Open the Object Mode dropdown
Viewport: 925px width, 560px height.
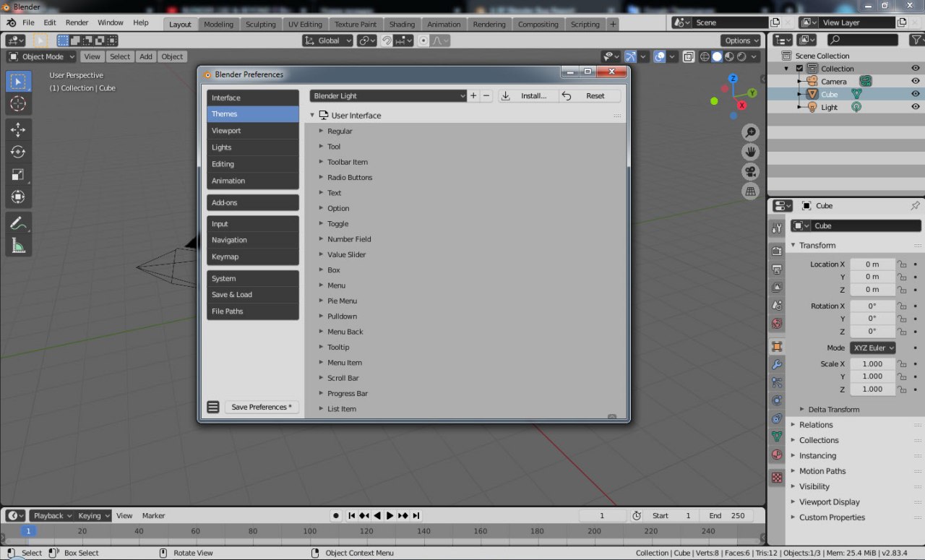42,56
